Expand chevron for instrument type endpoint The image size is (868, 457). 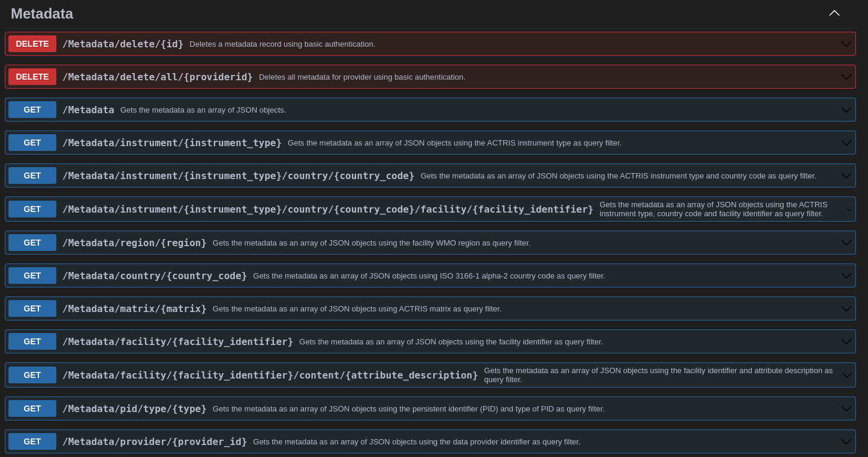[x=846, y=143]
